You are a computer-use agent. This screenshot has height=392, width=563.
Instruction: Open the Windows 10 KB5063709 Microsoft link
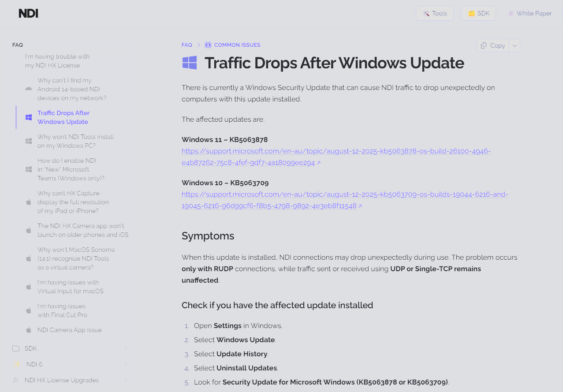click(345, 200)
